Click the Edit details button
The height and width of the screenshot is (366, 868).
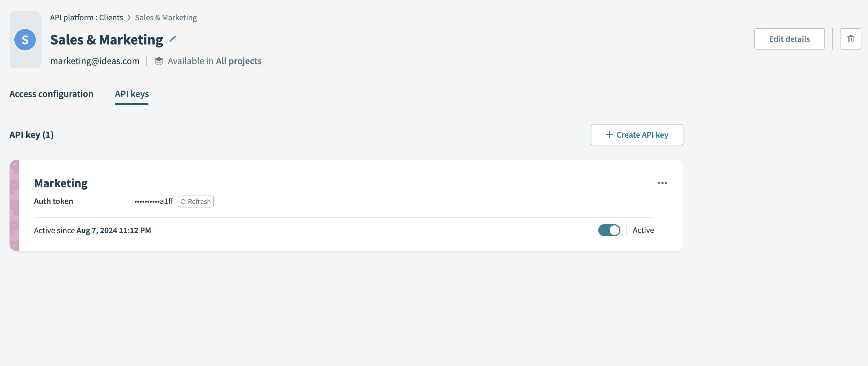[x=789, y=39]
